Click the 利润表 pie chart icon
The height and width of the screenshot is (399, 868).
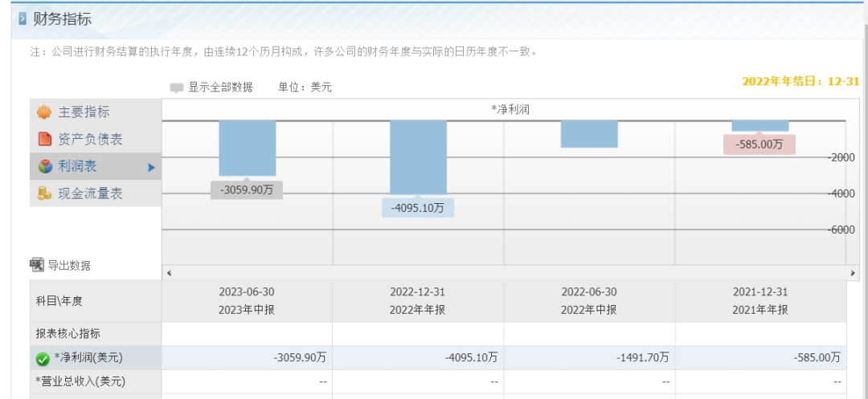tap(45, 167)
